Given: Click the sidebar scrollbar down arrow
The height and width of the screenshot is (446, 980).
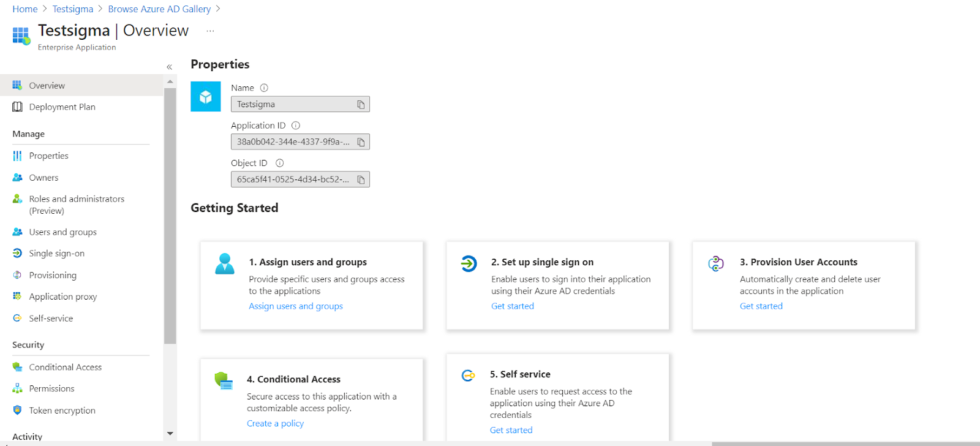Looking at the screenshot, I should pyautogui.click(x=170, y=434).
